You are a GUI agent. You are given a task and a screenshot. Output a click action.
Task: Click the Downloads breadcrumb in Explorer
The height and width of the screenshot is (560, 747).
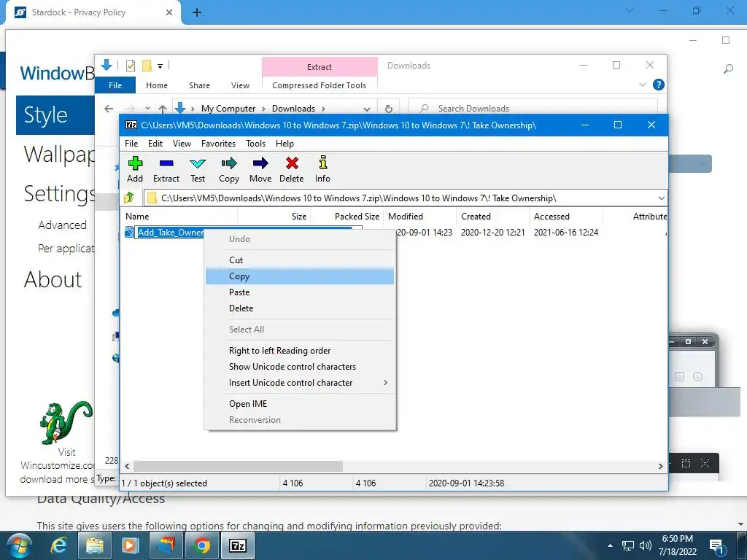(x=293, y=109)
